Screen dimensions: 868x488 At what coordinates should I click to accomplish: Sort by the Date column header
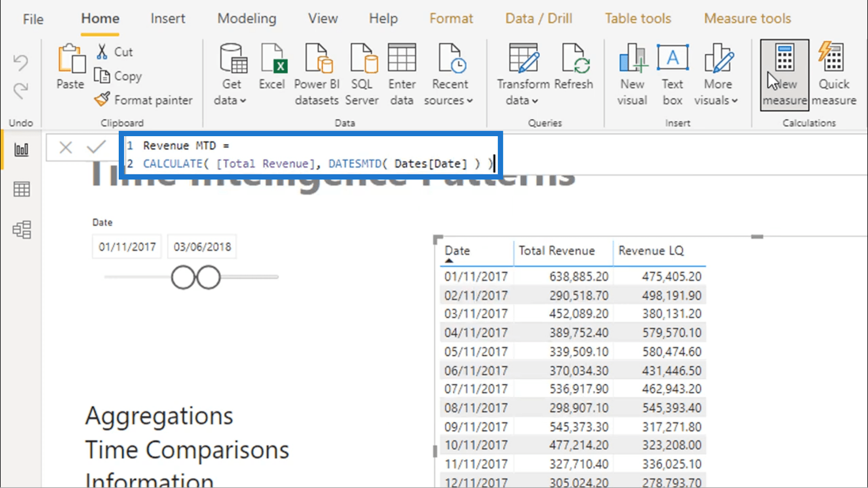point(457,251)
